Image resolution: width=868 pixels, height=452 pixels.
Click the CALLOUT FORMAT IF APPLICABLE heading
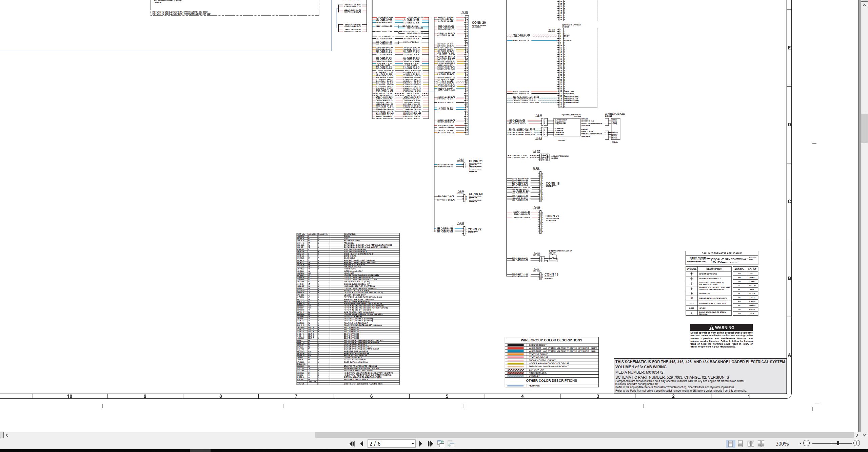coord(722,253)
